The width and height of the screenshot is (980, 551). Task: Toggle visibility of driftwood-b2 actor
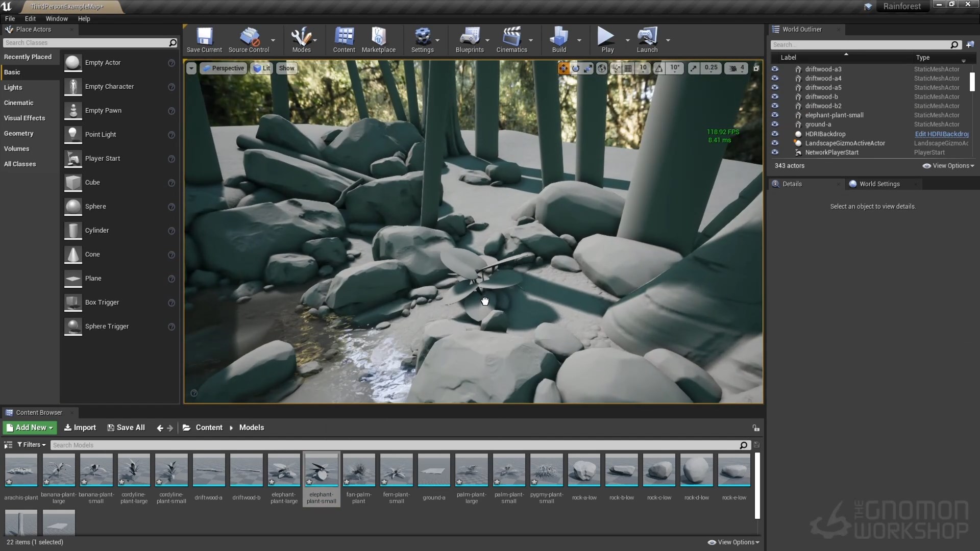pos(775,106)
